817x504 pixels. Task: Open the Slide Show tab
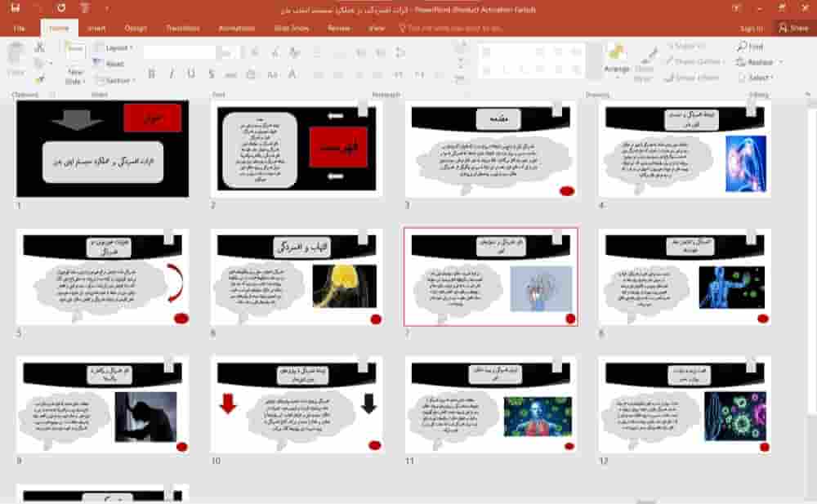click(x=291, y=28)
